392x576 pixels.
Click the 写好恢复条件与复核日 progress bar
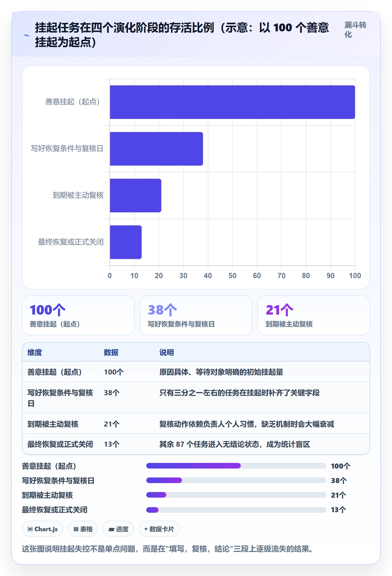pyautogui.click(x=236, y=480)
